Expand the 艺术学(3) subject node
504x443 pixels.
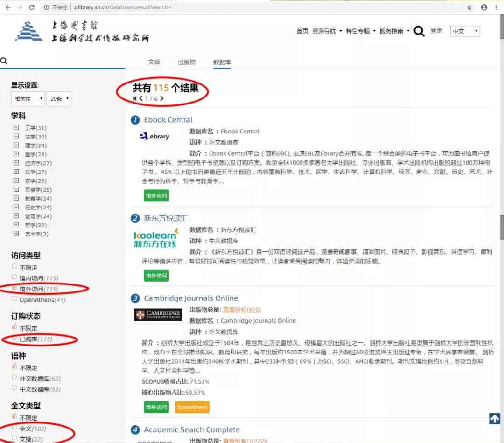click(16, 233)
